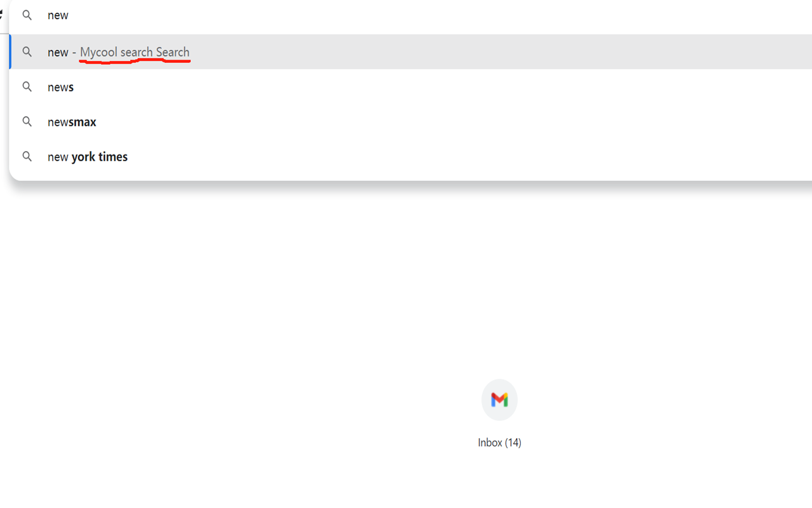Image resolution: width=812 pixels, height=508 pixels.
Task: Click the magnifying glass beside the search input
Action: pos(27,15)
